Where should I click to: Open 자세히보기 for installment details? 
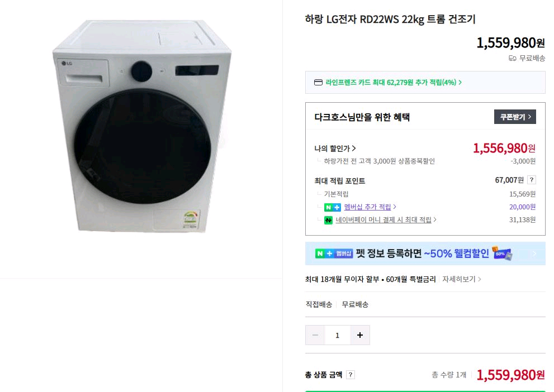pos(461,279)
